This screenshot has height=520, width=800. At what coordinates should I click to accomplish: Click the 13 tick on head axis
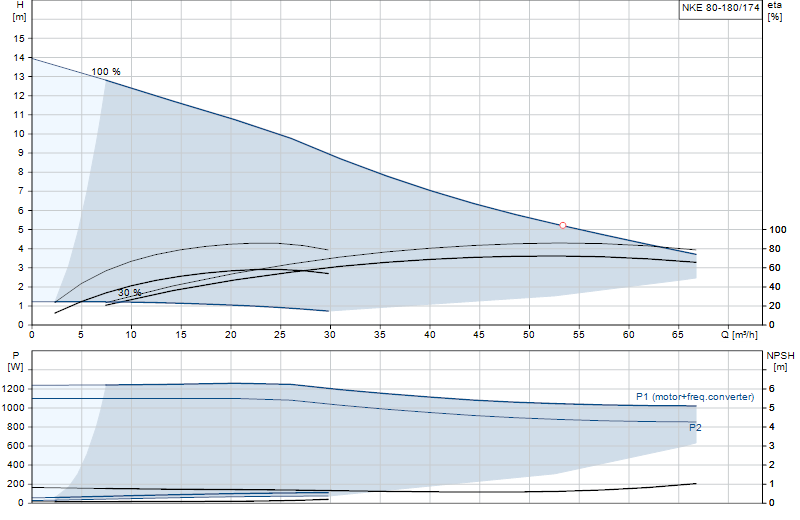[x=19, y=77]
